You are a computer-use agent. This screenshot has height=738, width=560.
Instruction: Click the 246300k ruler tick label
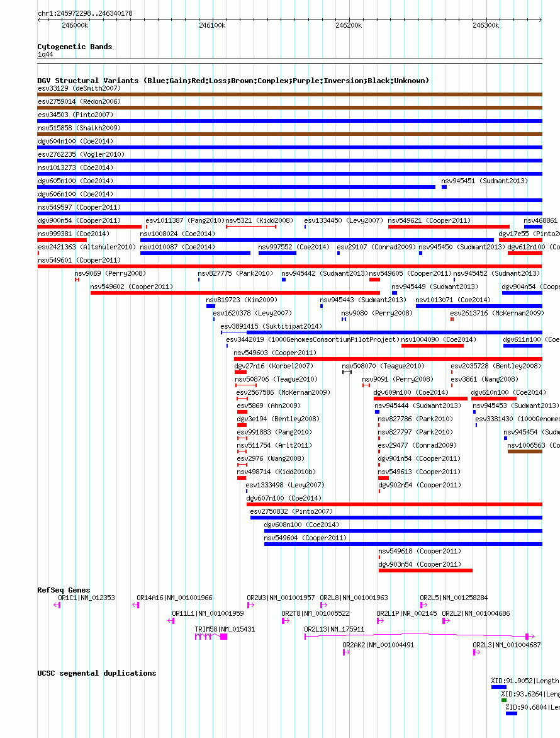pos(486,25)
